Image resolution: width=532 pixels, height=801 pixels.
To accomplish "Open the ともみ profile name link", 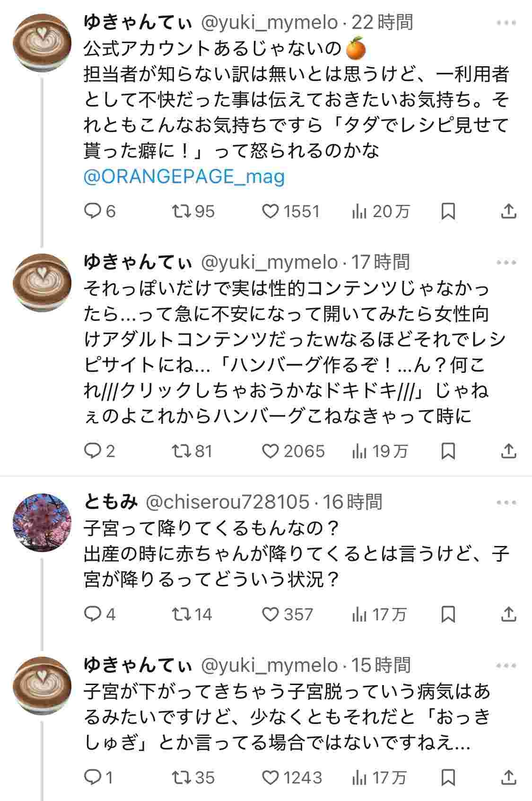I will [111, 502].
